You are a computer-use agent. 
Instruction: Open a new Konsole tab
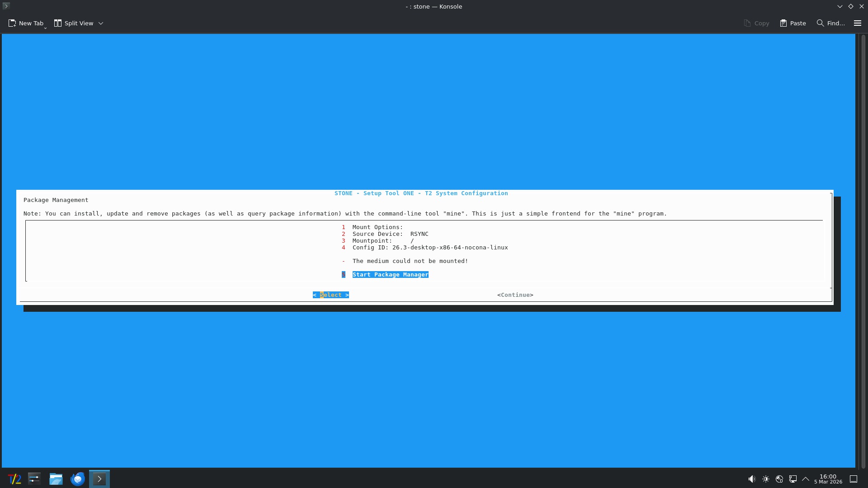click(x=26, y=23)
